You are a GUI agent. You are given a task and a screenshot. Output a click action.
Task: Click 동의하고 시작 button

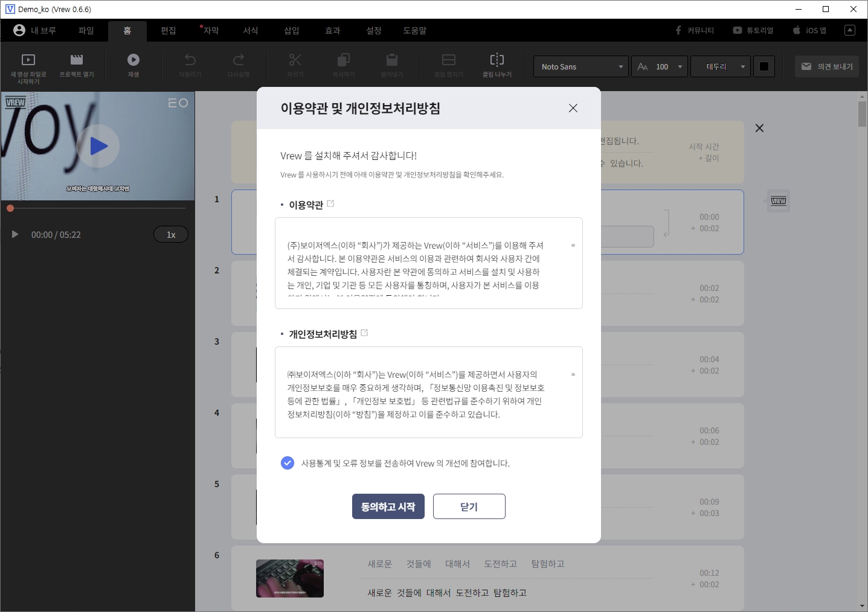point(388,506)
